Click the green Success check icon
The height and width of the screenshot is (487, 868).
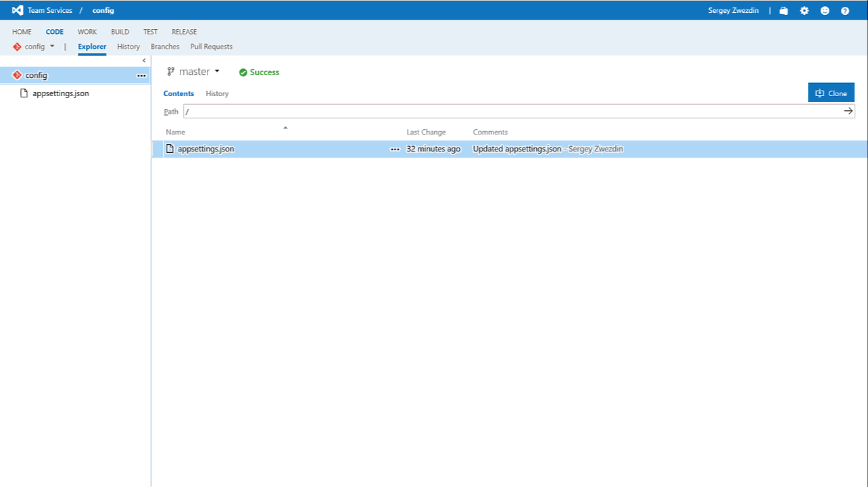click(x=243, y=72)
